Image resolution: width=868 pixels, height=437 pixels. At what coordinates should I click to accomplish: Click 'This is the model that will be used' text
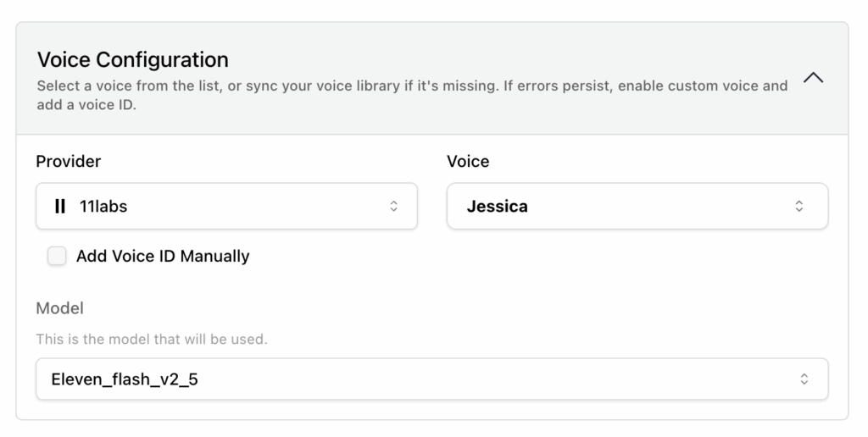point(152,339)
